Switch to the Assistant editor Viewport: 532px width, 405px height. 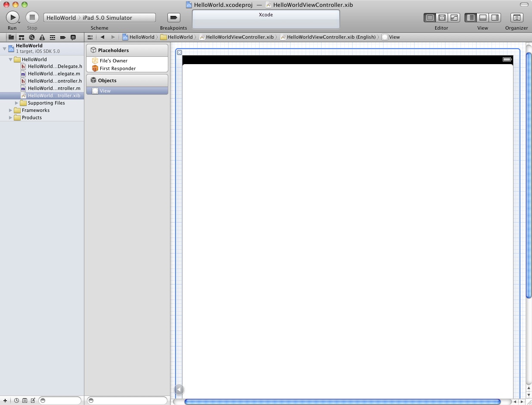pyautogui.click(x=442, y=18)
